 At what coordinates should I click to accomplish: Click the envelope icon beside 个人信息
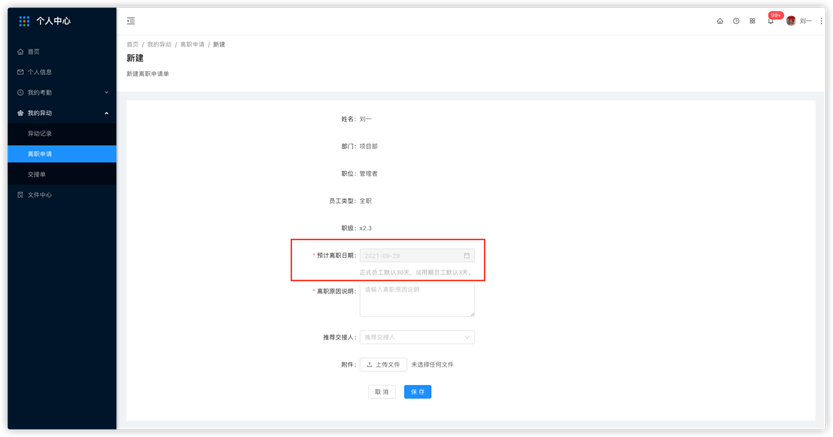(20, 72)
